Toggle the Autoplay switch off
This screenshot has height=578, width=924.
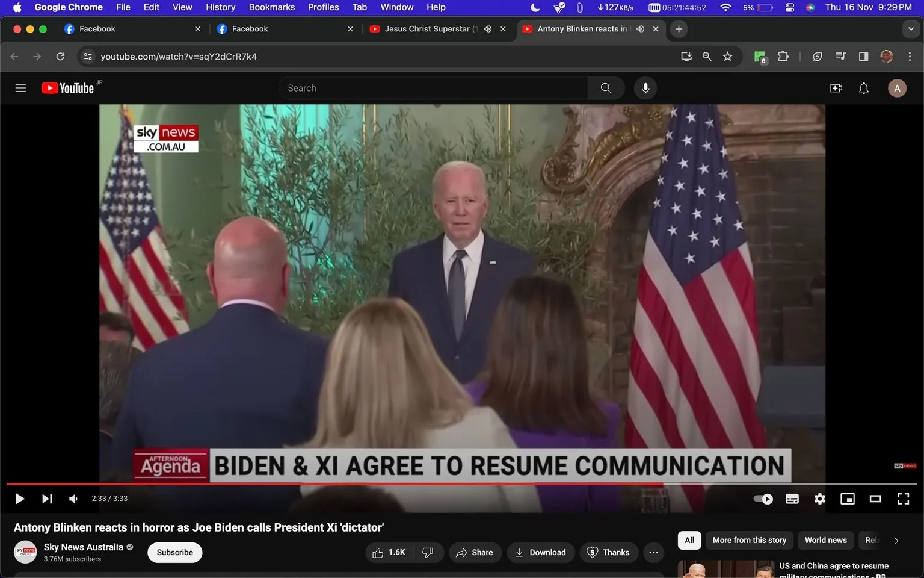pos(763,499)
